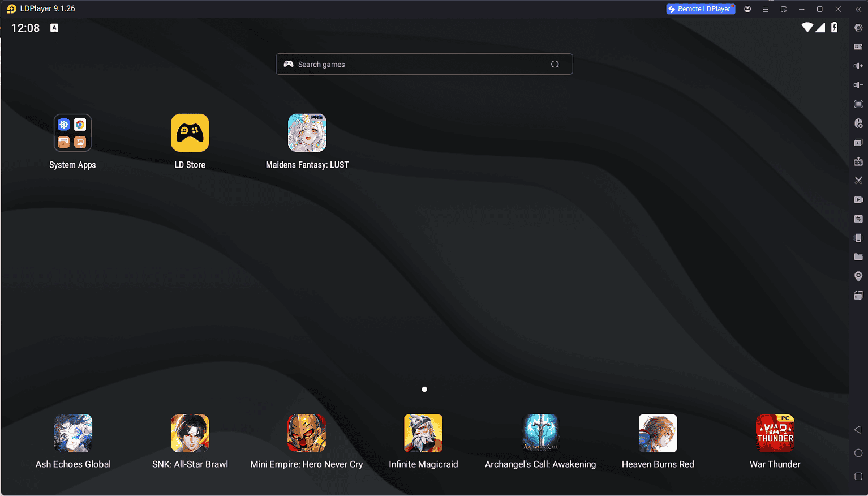Collapse the right toolbar sidebar

(x=858, y=9)
